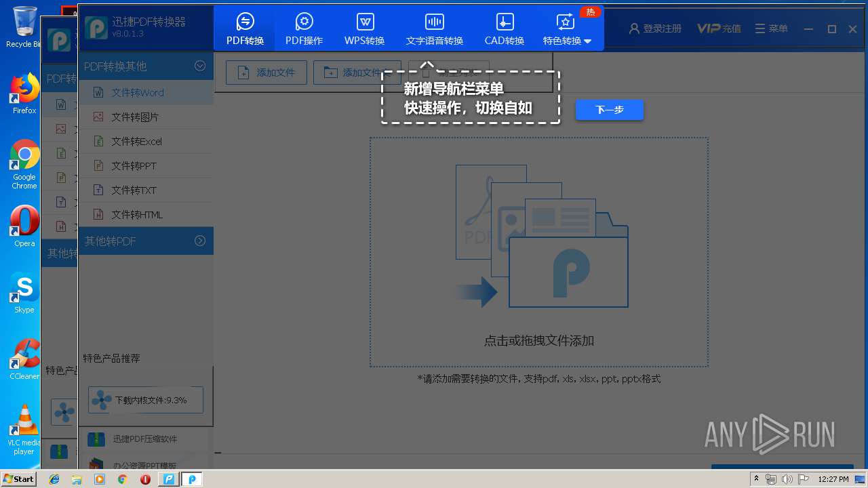Expand the 特色转换 dropdown menu

pos(567,28)
